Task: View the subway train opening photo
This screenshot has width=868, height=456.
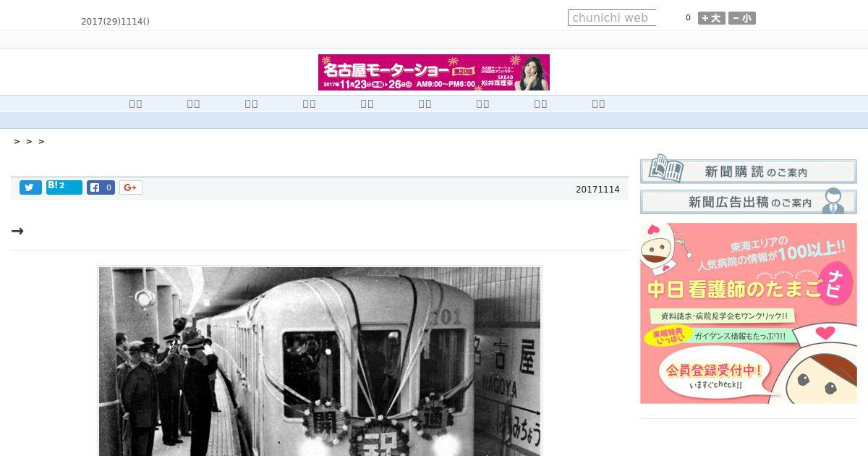Action: pos(320,360)
